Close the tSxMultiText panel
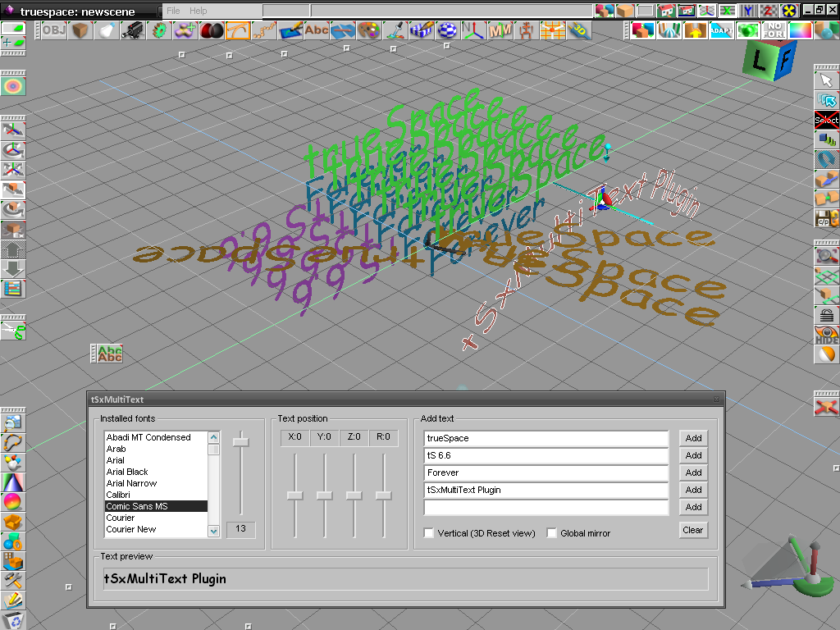Image resolution: width=840 pixels, height=630 pixels. [x=717, y=399]
